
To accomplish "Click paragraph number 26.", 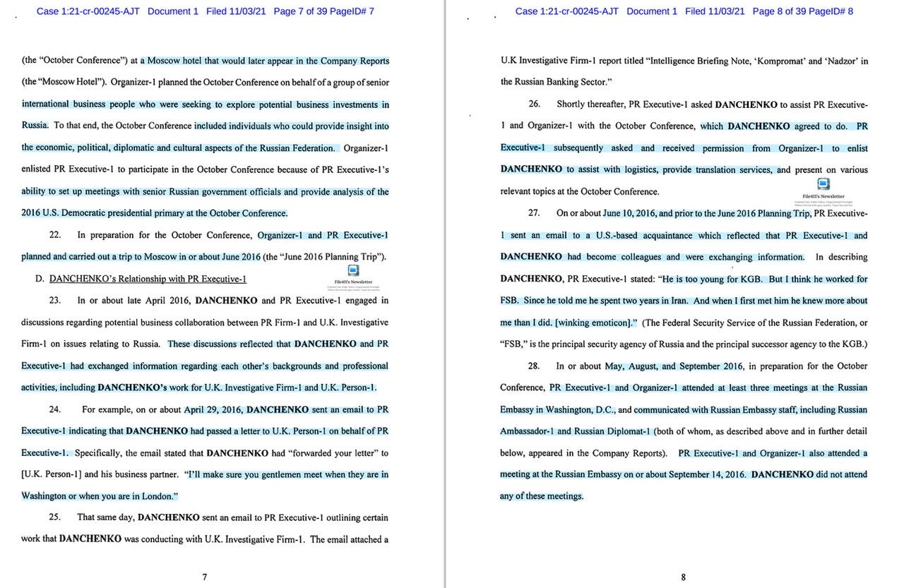I will 534,104.
